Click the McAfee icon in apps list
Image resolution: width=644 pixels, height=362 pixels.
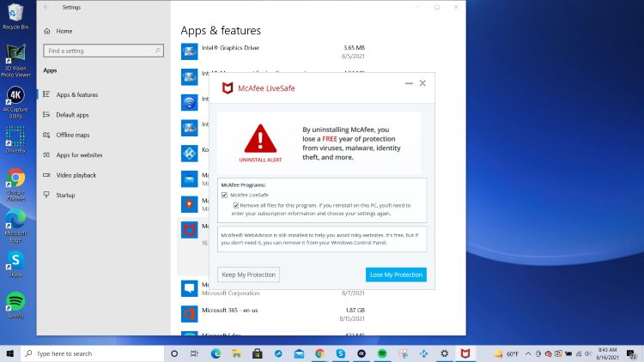tap(190, 230)
